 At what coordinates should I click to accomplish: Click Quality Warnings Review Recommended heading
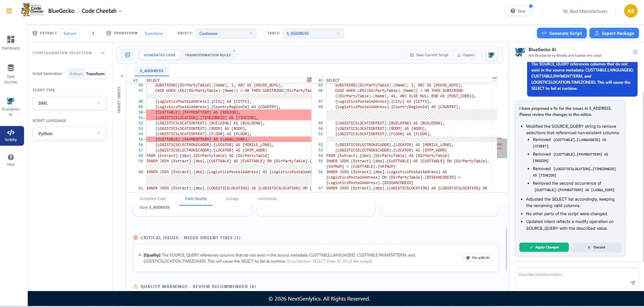point(198,286)
